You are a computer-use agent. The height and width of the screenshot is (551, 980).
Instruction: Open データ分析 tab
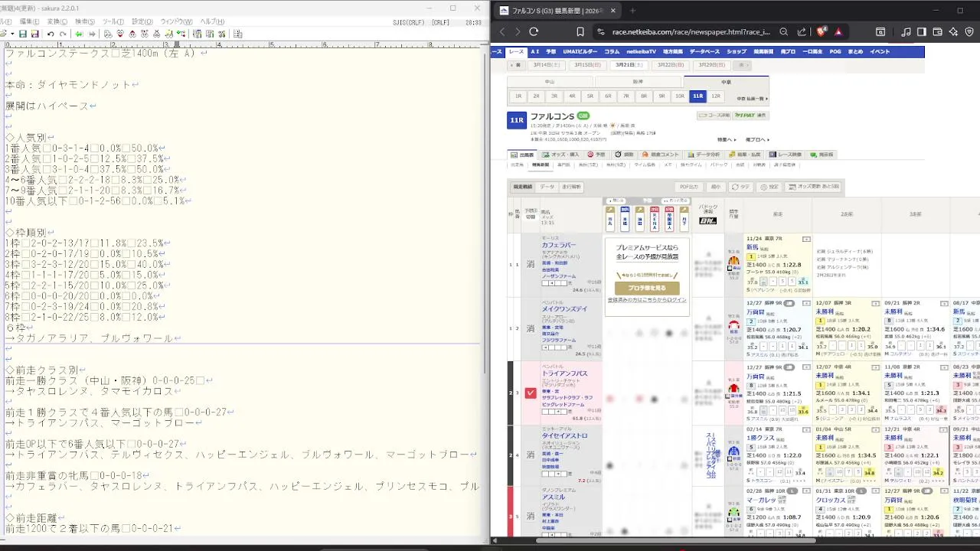pyautogui.click(x=704, y=155)
